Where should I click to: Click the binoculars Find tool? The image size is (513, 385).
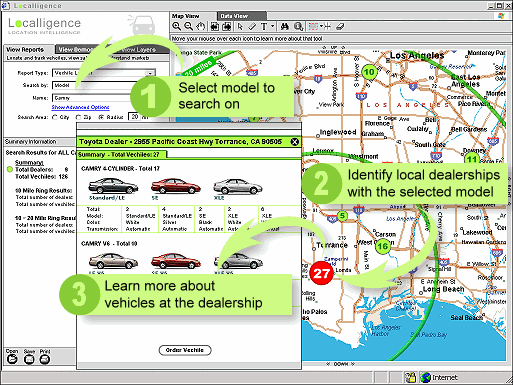tap(285, 26)
